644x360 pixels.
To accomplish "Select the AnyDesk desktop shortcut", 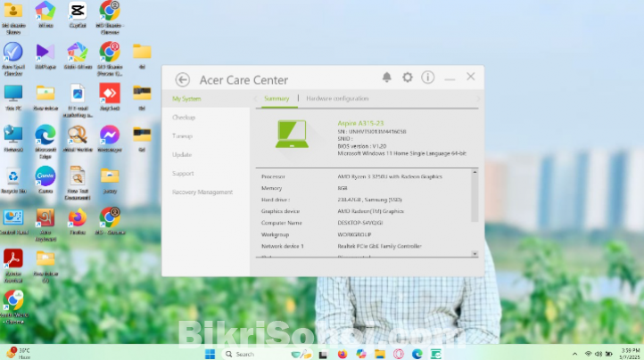I will 110,97.
